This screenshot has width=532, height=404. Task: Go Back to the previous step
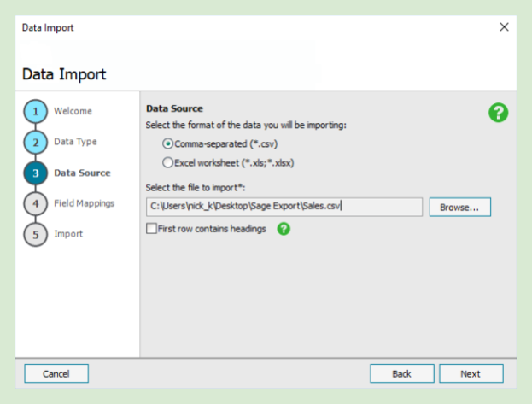(401, 373)
